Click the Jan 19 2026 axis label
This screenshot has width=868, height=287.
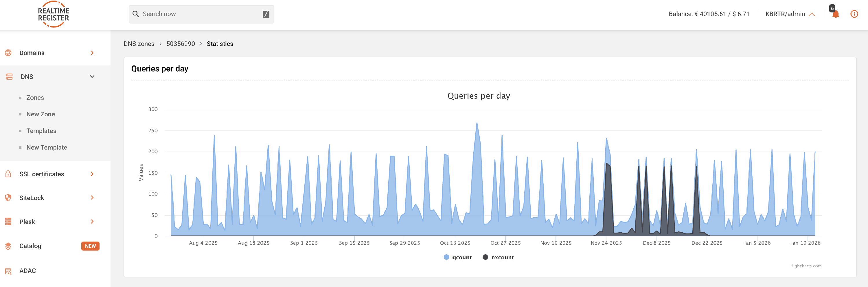[805, 243]
